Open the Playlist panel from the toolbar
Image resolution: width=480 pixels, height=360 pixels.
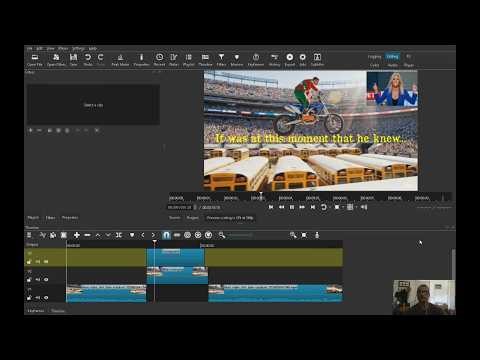click(188, 60)
